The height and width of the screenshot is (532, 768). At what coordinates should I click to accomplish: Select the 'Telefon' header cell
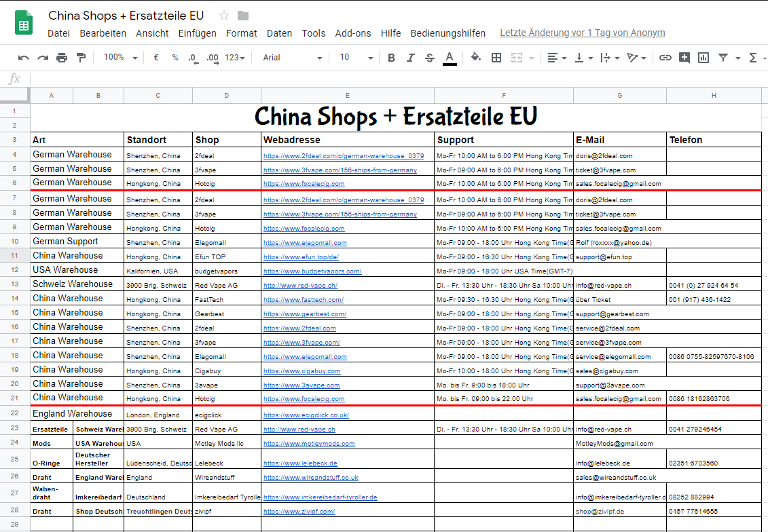tap(714, 140)
